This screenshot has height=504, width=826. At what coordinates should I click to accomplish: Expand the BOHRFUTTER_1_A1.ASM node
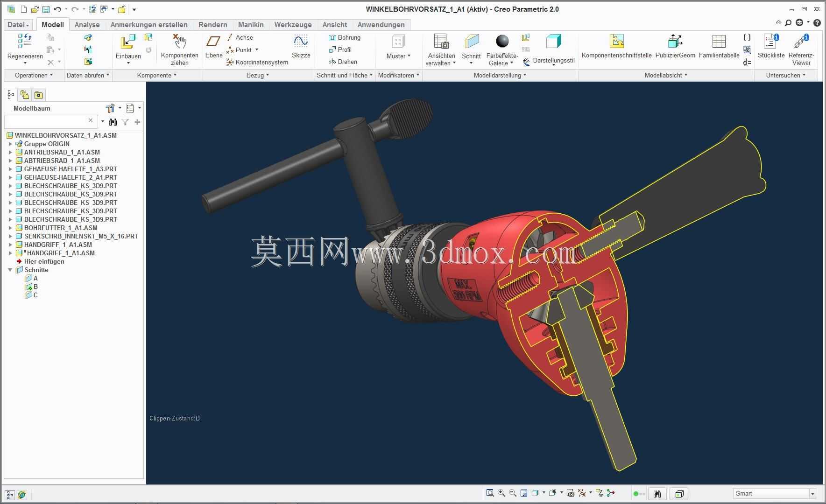click(x=10, y=228)
